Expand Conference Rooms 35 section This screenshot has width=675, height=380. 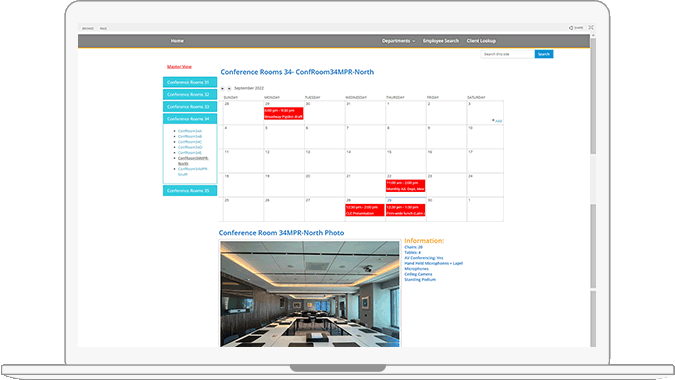coord(190,191)
